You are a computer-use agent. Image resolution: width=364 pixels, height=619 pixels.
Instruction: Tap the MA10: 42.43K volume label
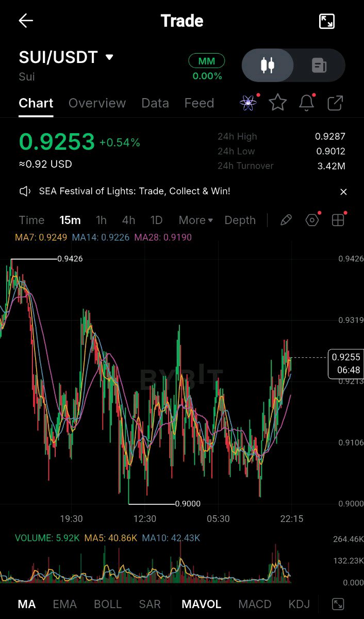[171, 537]
